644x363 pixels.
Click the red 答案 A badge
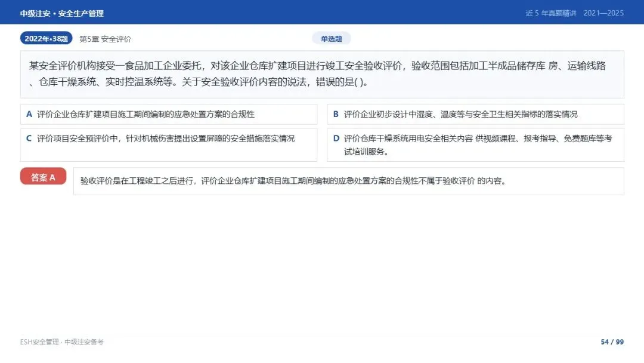coord(43,176)
